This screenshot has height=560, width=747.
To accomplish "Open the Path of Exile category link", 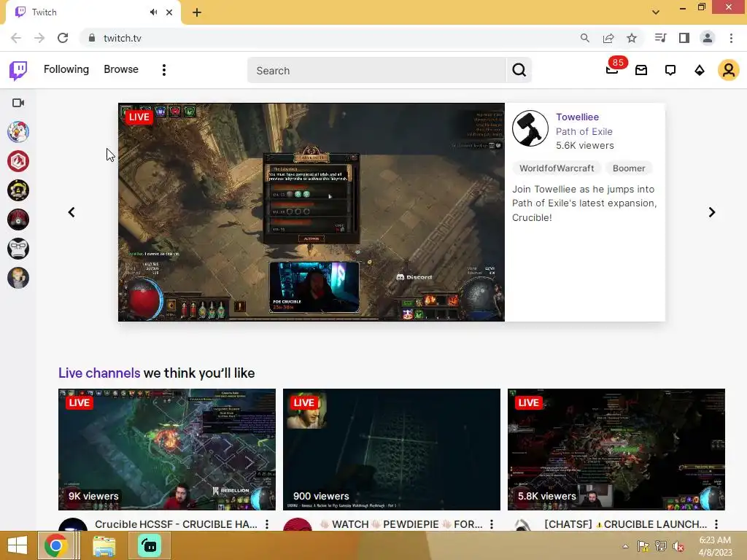I will pyautogui.click(x=584, y=131).
